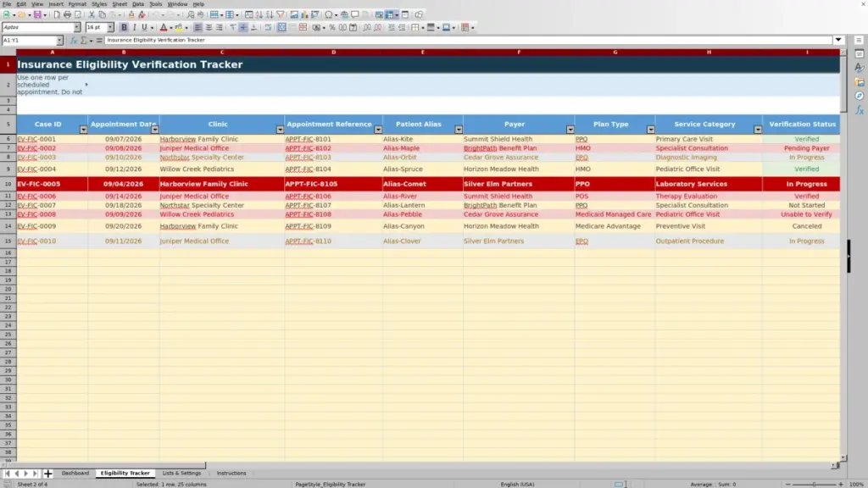Click the Copy icon
Image resolution: width=868 pixels, height=488 pixels.
(x=103, y=15)
